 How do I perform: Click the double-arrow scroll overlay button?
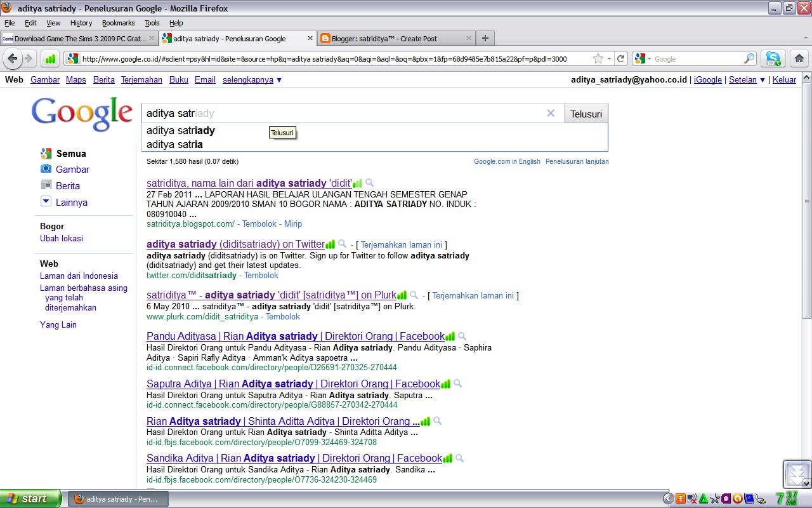[x=797, y=474]
